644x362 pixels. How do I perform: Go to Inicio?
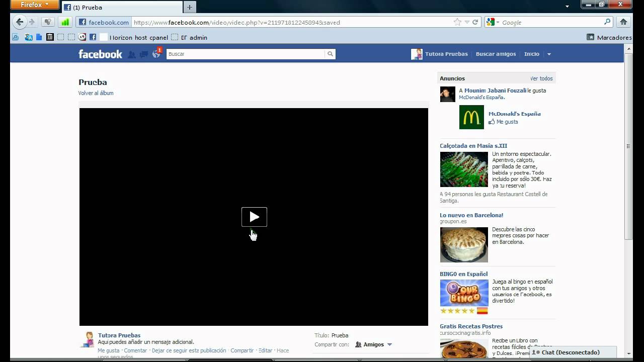[531, 54]
